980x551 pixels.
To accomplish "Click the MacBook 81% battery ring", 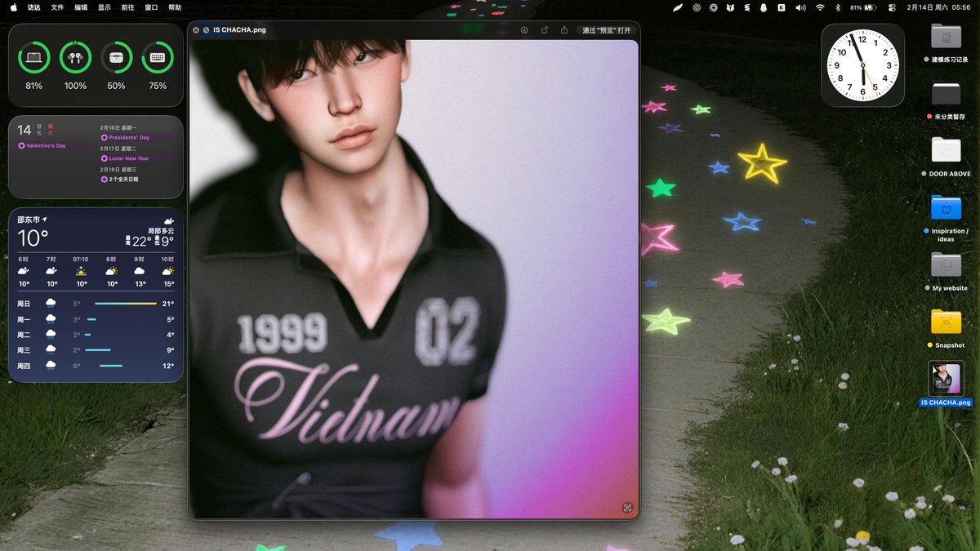I will pyautogui.click(x=33, y=58).
